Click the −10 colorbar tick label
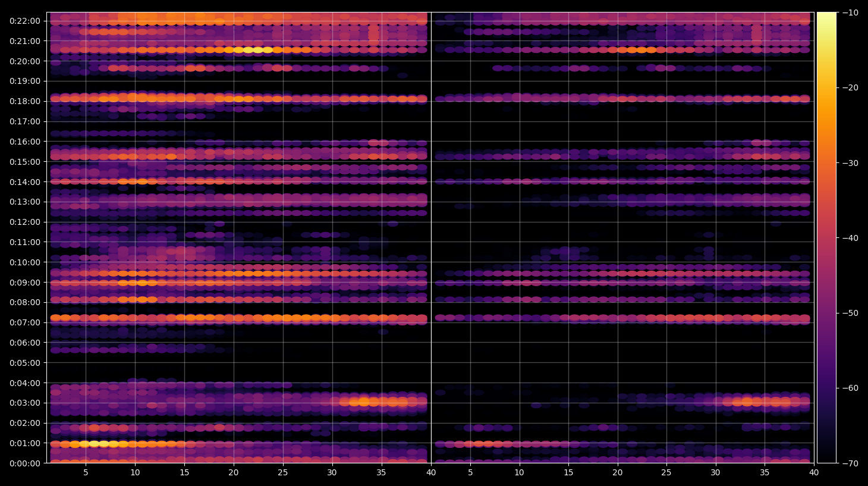Viewport: 868px width, 486px height. click(851, 12)
